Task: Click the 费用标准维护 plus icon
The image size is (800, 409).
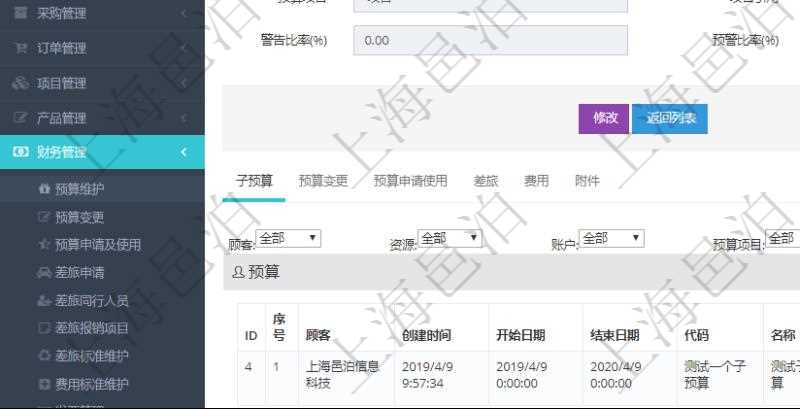Action: tap(43, 384)
